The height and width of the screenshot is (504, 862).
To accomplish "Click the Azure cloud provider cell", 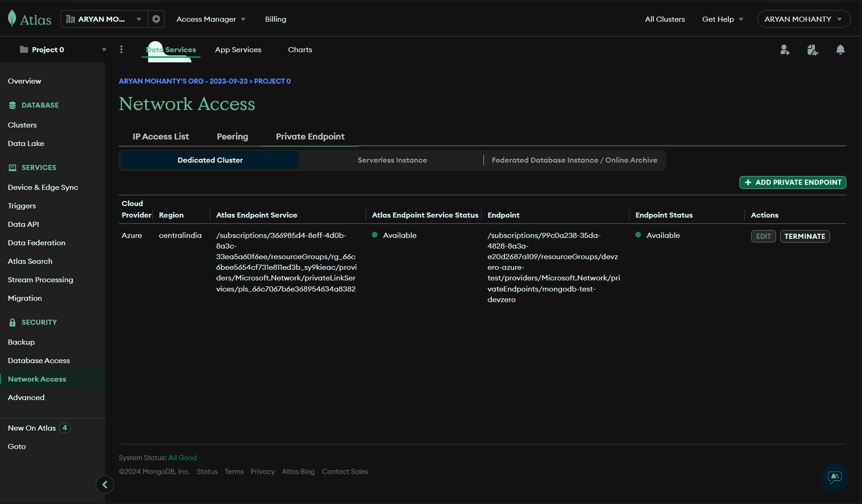I will click(x=132, y=235).
